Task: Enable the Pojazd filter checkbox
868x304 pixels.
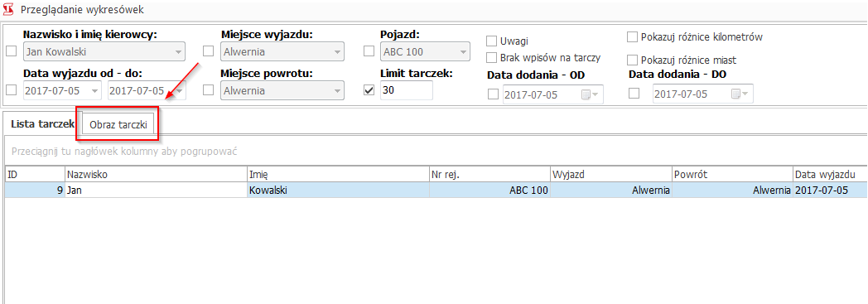Action: (369, 51)
